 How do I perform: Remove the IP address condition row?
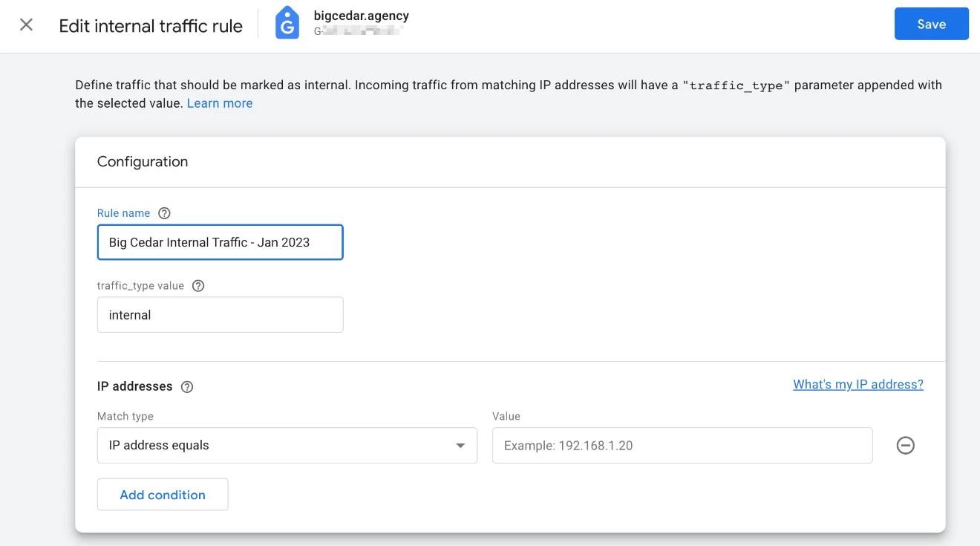[906, 446]
